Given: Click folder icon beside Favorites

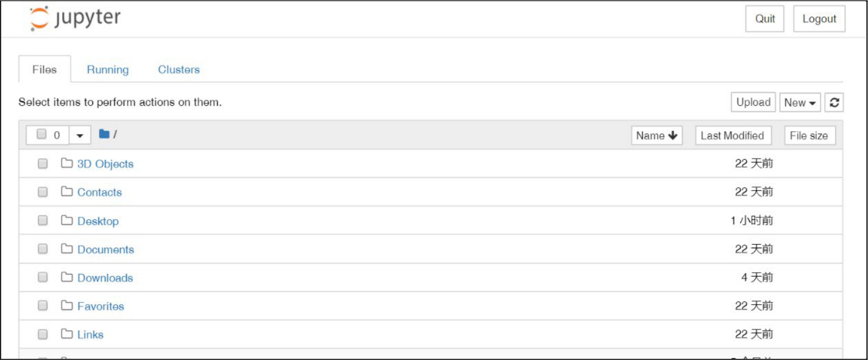Looking at the screenshot, I should tap(67, 306).
